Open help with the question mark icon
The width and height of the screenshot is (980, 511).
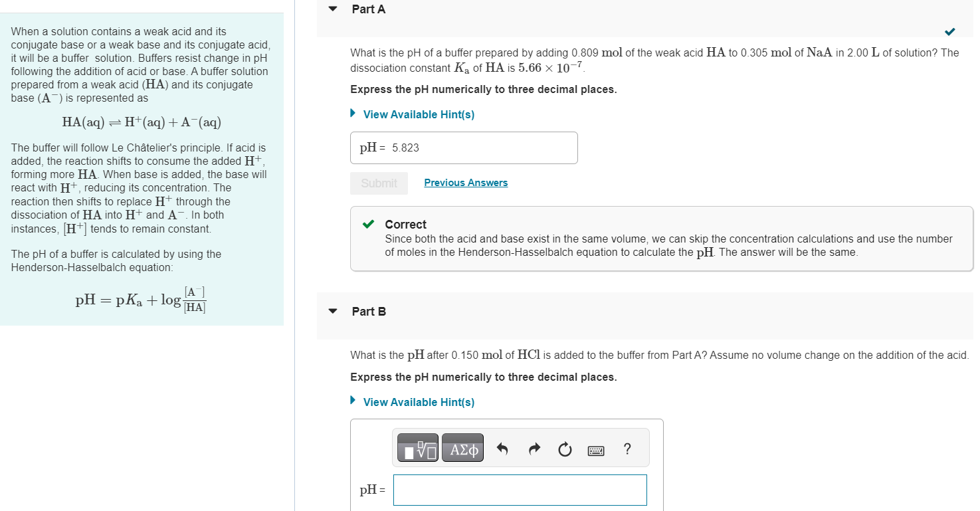tap(627, 449)
